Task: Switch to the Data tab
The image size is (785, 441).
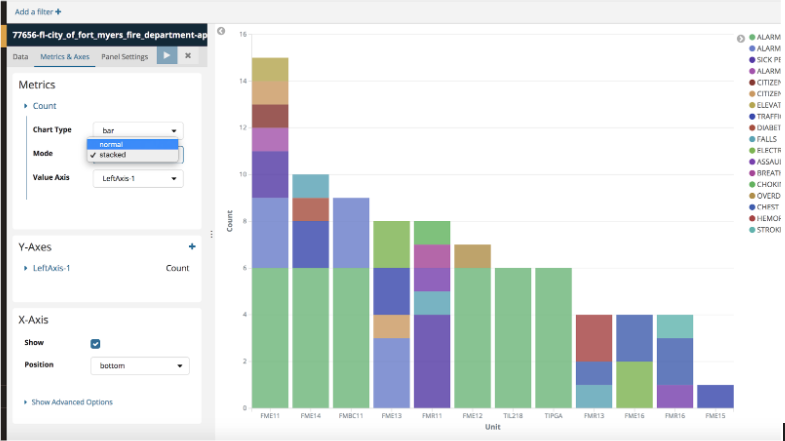Action: 20,57
